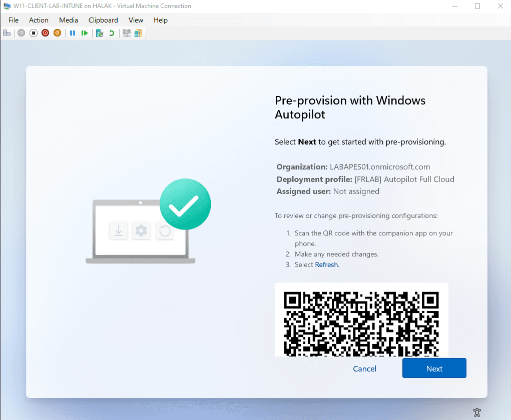This screenshot has width=511, height=420.
Task: Click the Autopilot QR code
Action: [x=361, y=322]
